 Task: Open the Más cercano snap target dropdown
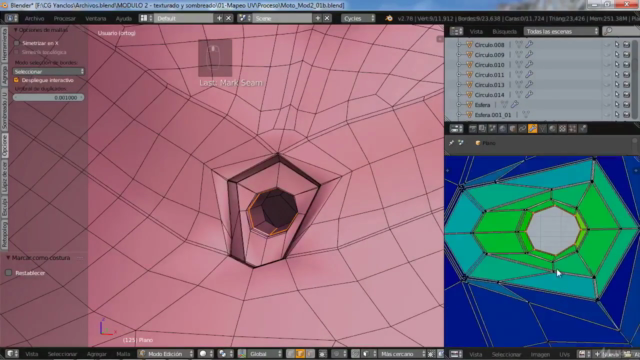(x=401, y=354)
